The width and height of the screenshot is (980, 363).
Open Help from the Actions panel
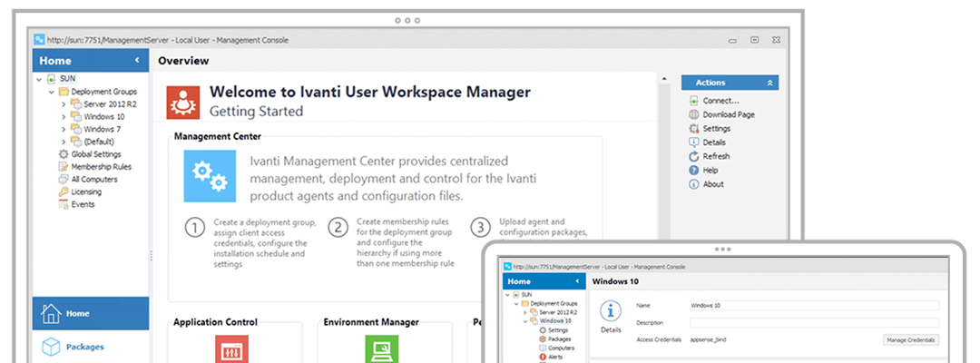tap(703, 170)
